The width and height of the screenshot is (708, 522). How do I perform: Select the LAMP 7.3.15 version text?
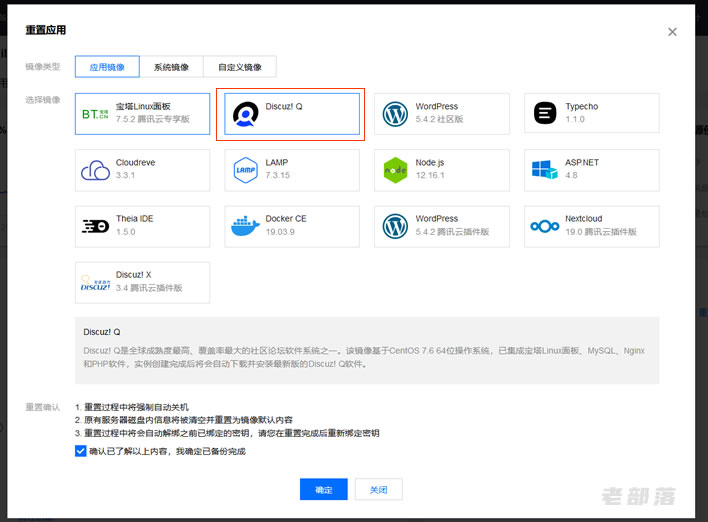(278, 175)
